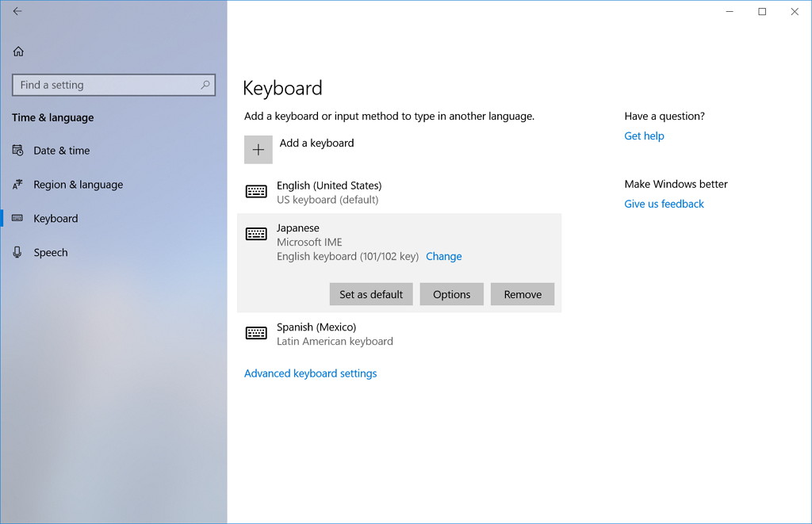The width and height of the screenshot is (812, 524).
Task: Go back using the back arrow
Action: tap(17, 11)
